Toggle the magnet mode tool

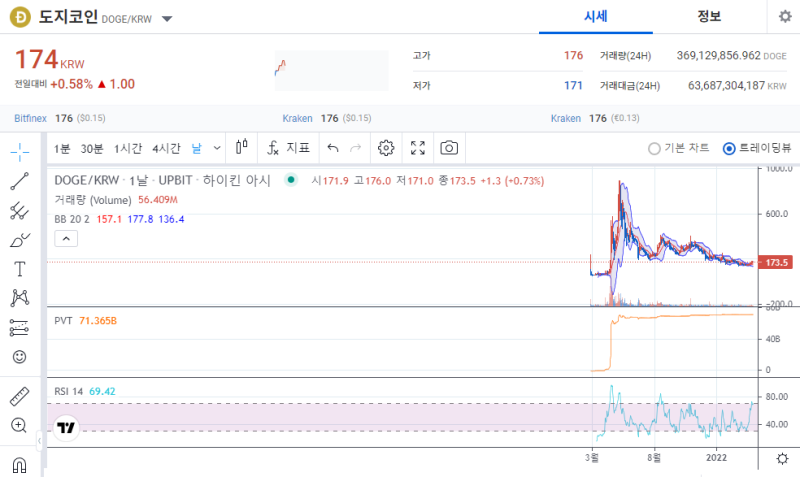pyautogui.click(x=19, y=465)
